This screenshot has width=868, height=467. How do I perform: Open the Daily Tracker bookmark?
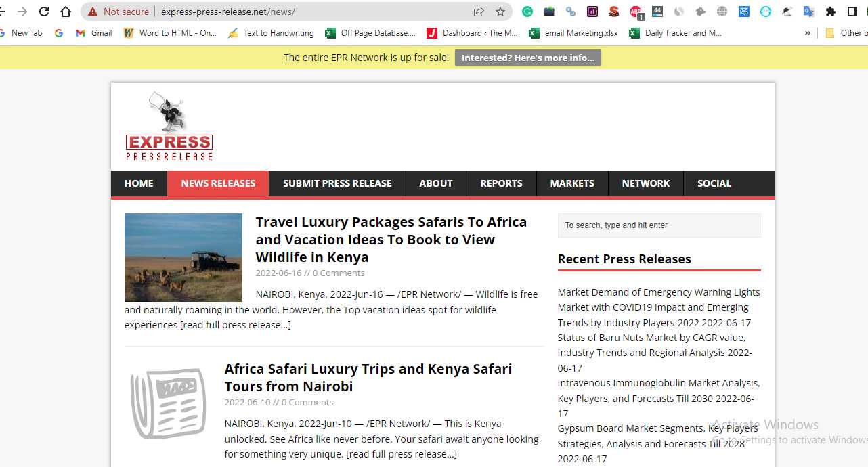tap(676, 32)
